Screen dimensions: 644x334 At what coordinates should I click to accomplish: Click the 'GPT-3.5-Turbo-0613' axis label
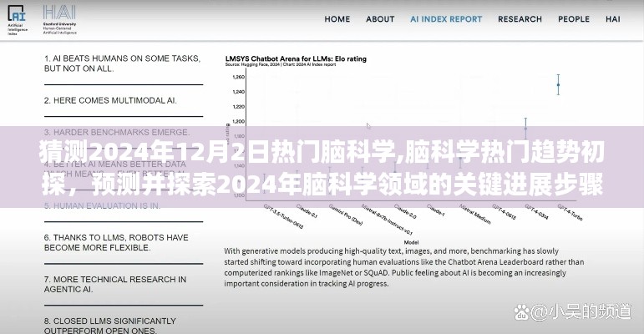[283, 216]
